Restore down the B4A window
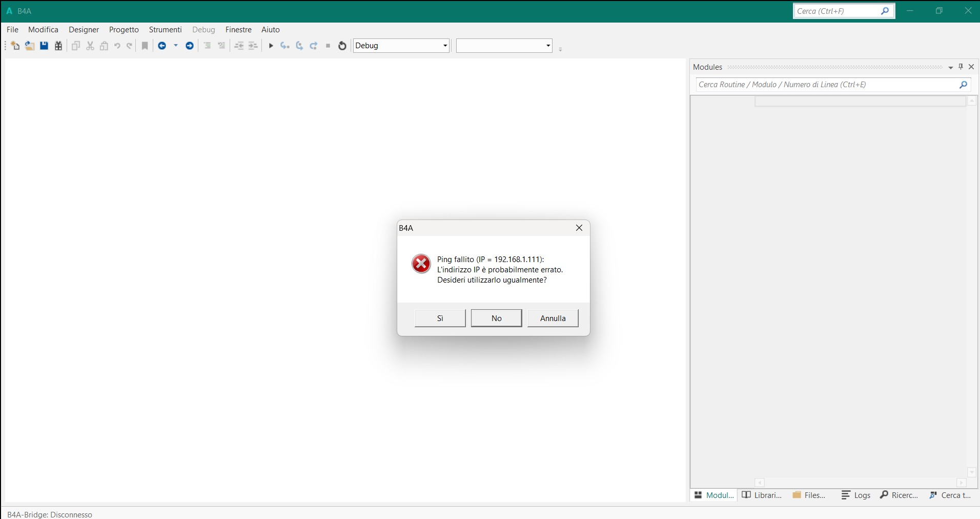Viewport: 980px width, 519px height. pos(939,11)
